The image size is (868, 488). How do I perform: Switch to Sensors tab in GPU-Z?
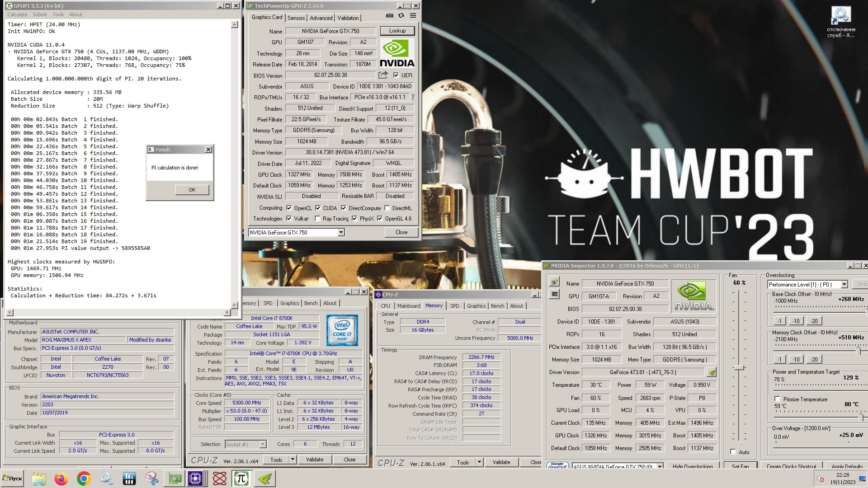(296, 18)
